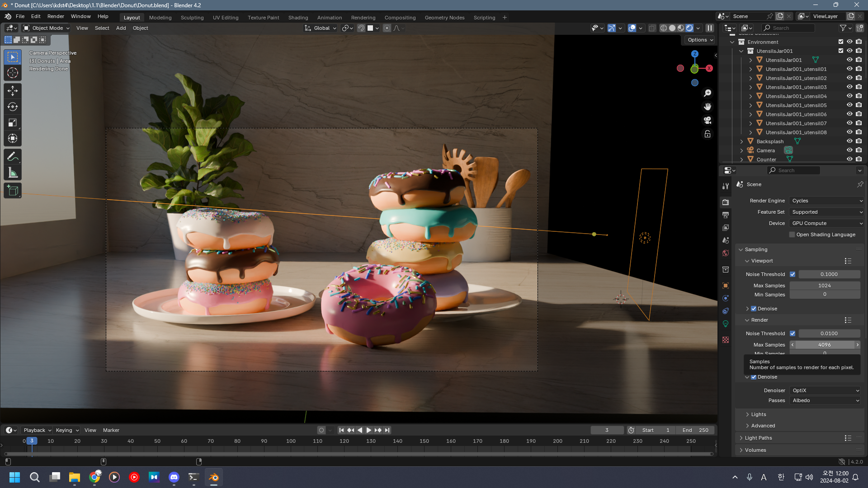
Task: Open Output properties tab icon
Action: tap(726, 215)
